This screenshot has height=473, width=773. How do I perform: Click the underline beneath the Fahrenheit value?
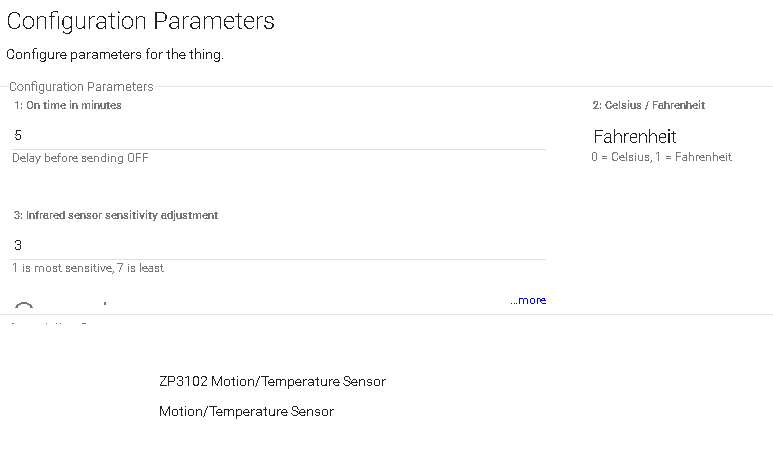point(662,149)
